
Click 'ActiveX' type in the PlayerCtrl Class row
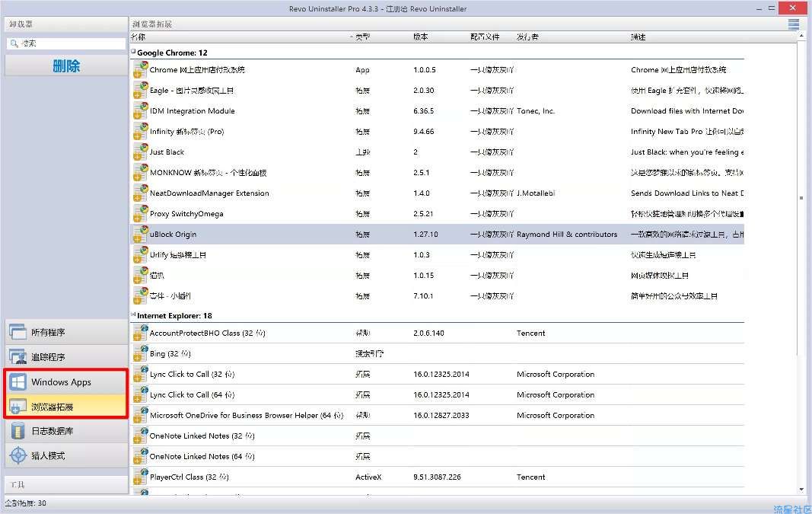368,477
